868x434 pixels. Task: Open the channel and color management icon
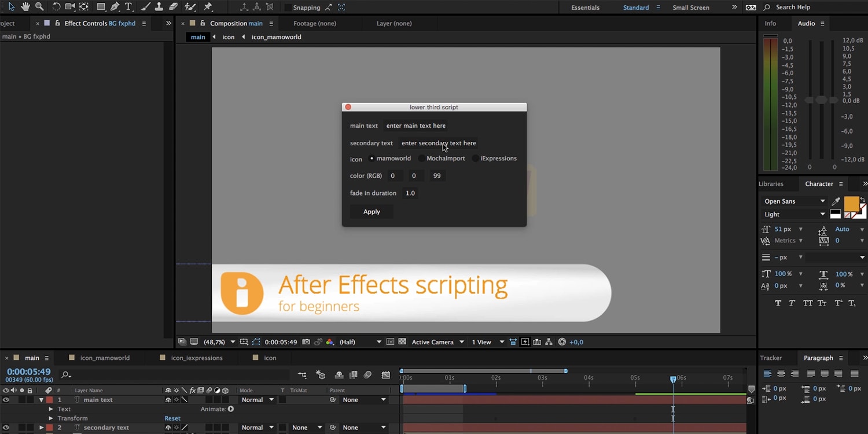click(x=330, y=342)
